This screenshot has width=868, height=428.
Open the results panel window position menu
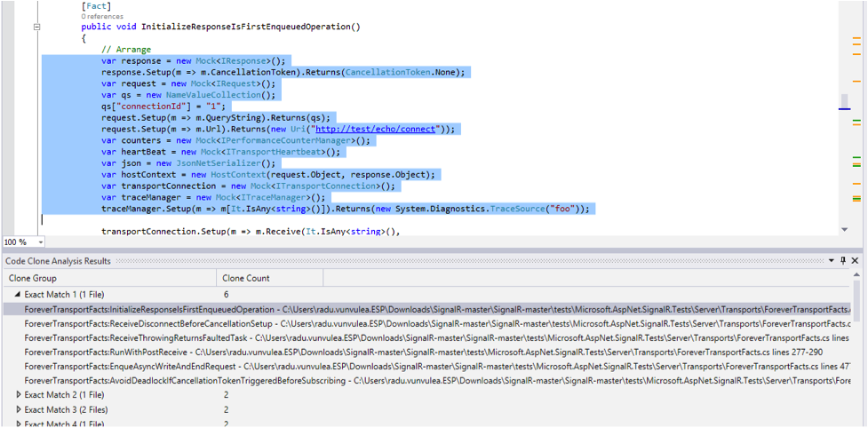coord(832,261)
